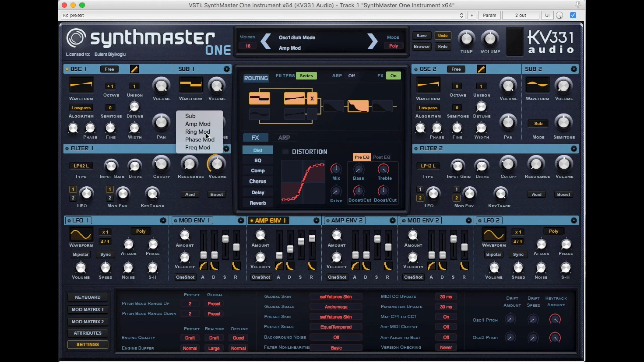
Task: Click the SUB 2 options gear icon
Action: [x=574, y=69]
